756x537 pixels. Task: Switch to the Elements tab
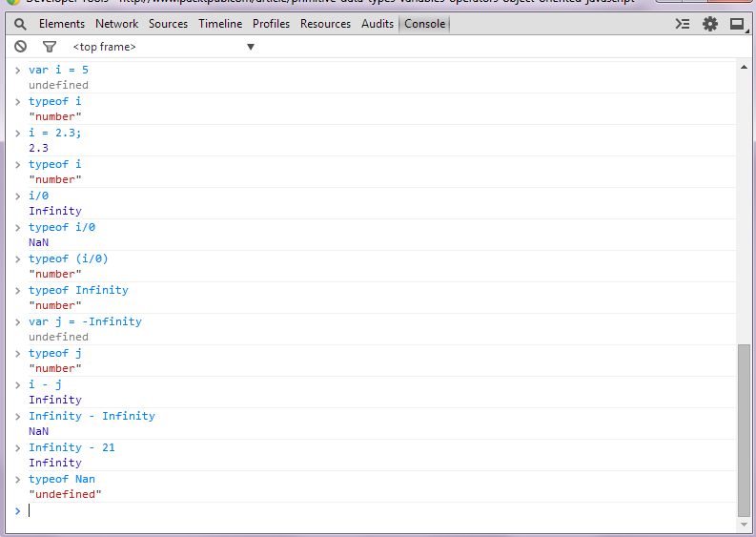click(62, 24)
